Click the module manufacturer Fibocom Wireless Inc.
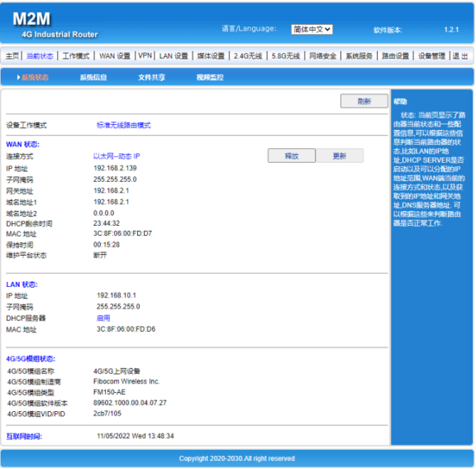 click(x=126, y=381)
